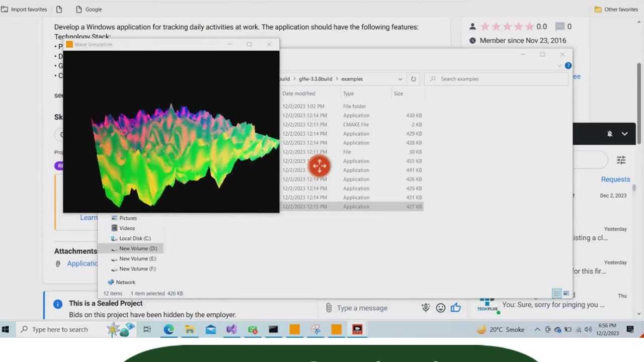Click the reviews comment count icon
The height and width of the screenshot is (362, 644).
[560, 27]
